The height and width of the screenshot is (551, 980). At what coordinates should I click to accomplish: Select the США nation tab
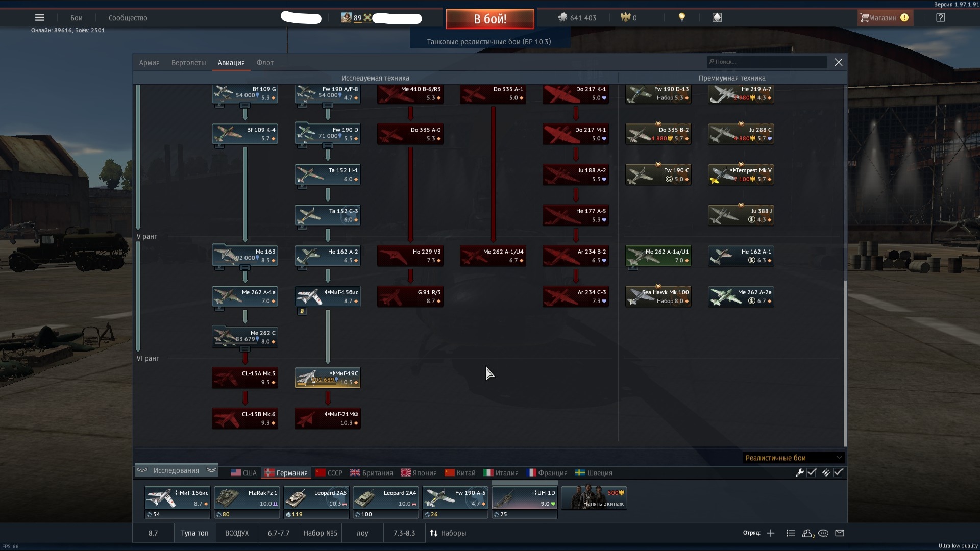(x=243, y=473)
